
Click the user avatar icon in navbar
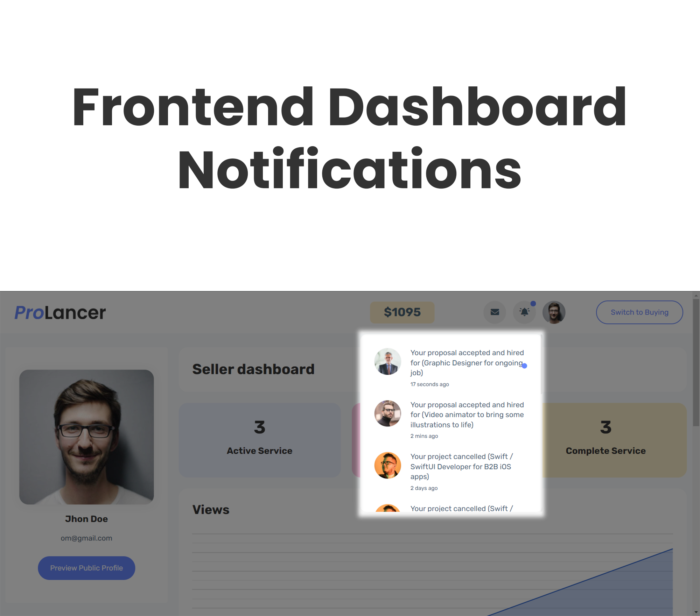tap(554, 312)
